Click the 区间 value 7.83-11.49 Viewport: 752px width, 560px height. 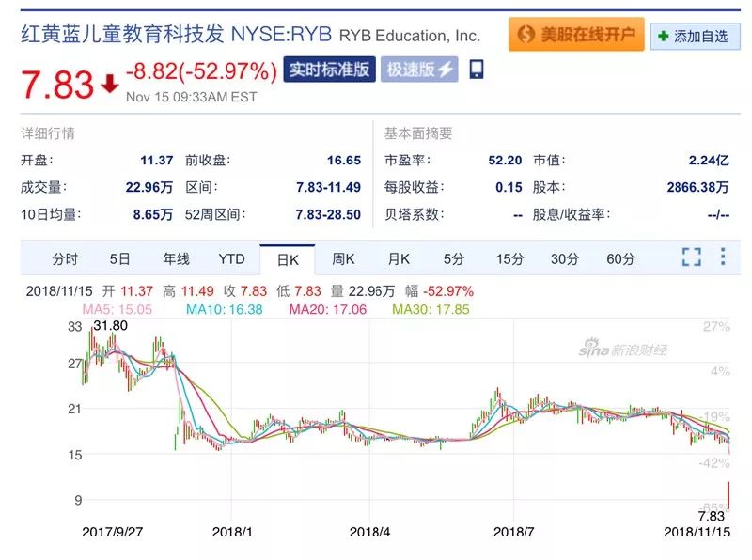point(328,187)
